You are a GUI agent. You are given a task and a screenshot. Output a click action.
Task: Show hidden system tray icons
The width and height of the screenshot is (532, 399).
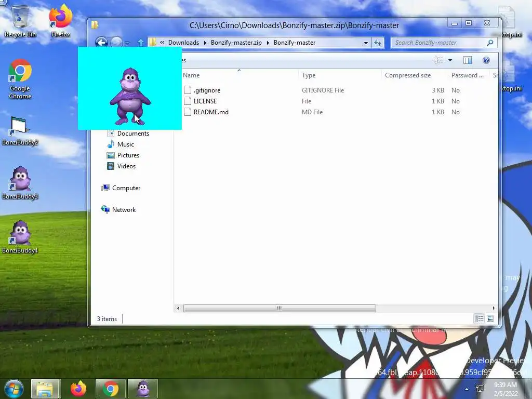[467, 389]
